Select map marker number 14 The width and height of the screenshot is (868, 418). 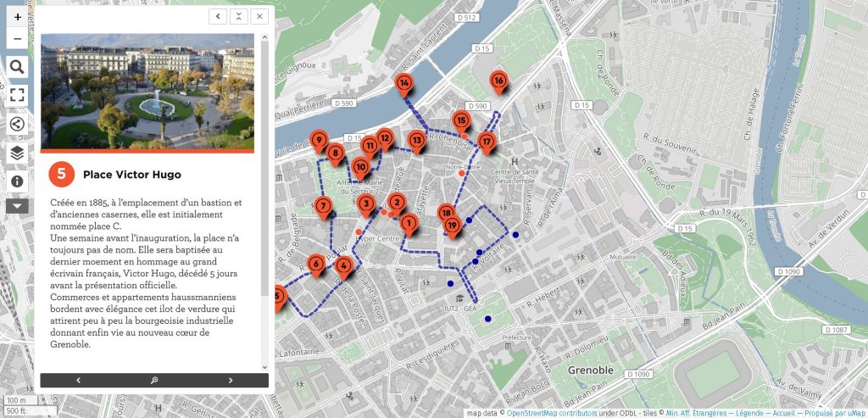click(x=404, y=83)
